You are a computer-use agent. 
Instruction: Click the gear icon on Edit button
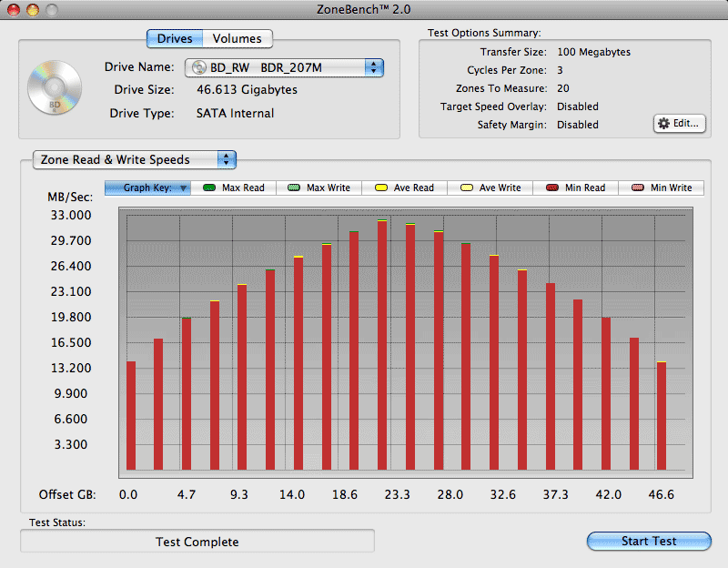(663, 123)
